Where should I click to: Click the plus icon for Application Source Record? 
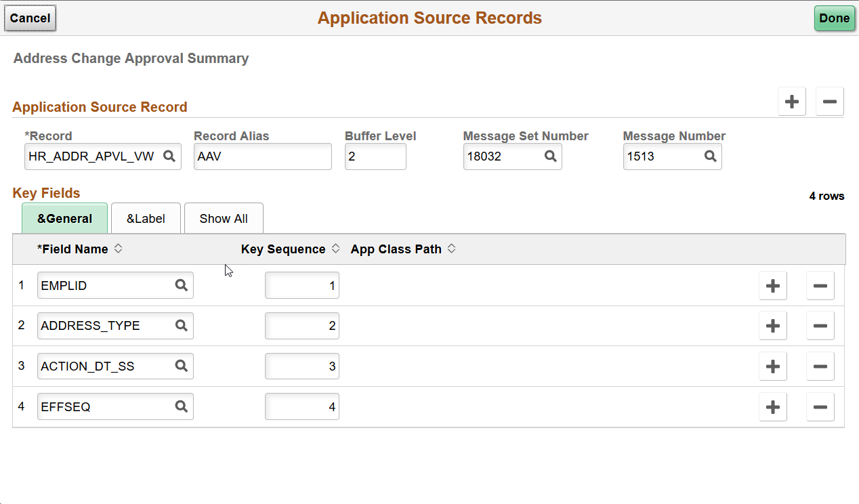(791, 102)
